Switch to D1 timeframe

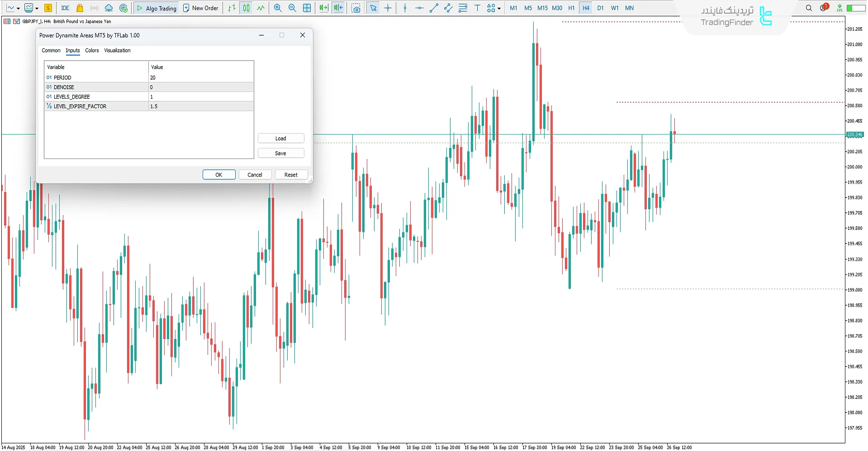[600, 8]
